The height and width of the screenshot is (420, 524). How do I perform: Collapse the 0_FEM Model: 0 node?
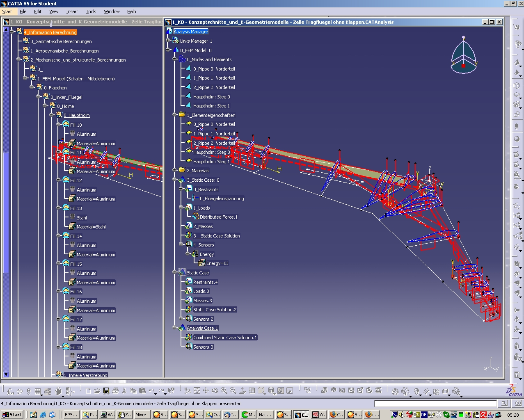pos(168,50)
